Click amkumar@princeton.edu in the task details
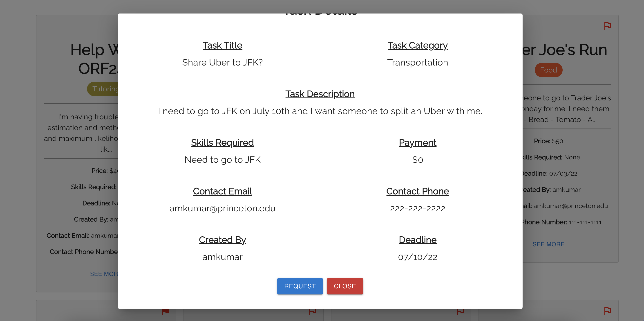 (222, 208)
